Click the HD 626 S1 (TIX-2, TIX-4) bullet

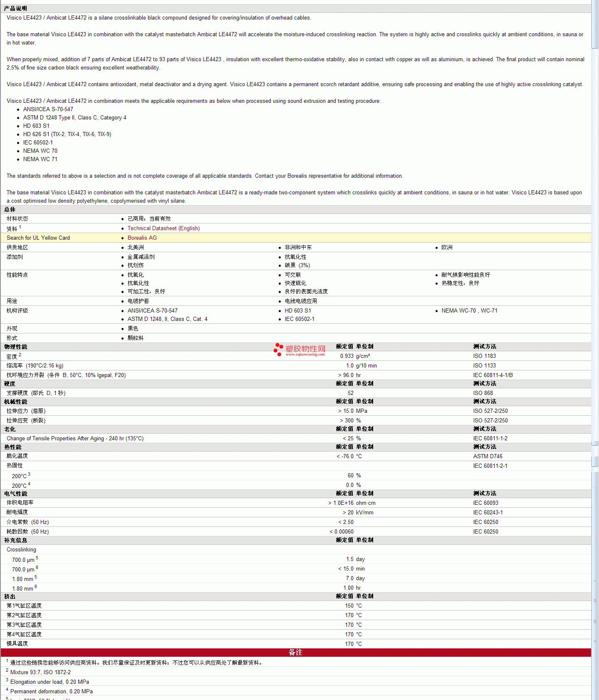(x=67, y=134)
